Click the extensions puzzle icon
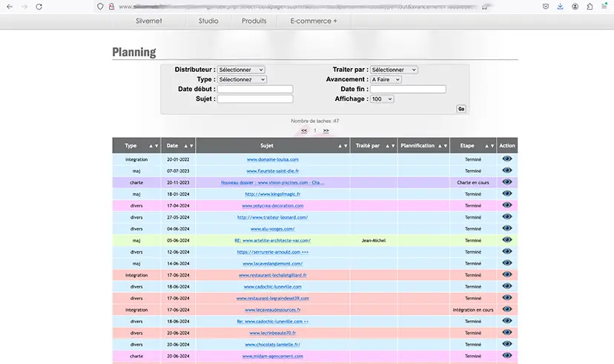This screenshot has width=614, height=364. 590,7
